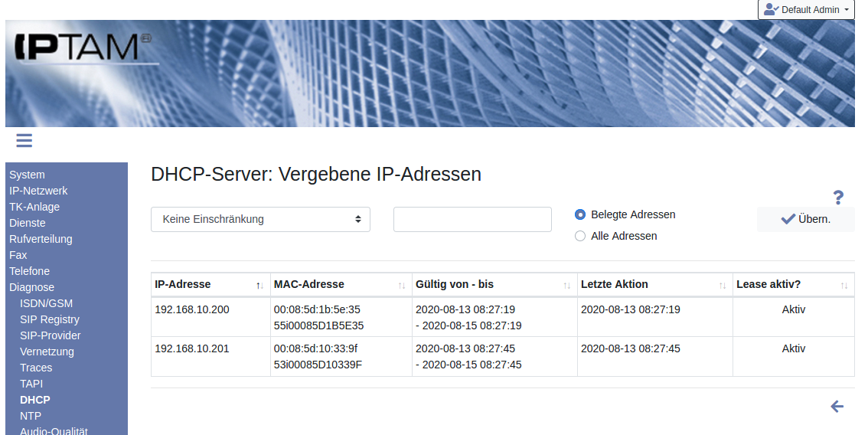
Task: Select the Belegte Adressen radio button
Action: point(580,214)
